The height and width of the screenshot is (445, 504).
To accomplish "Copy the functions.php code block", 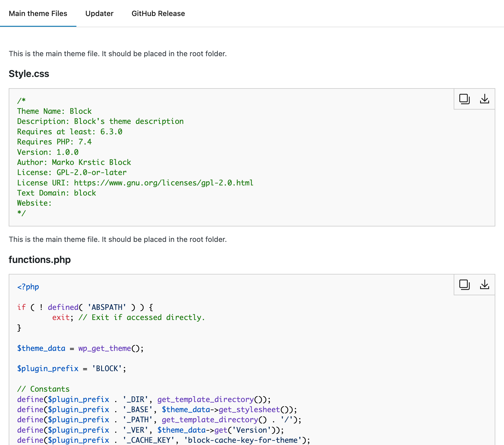I will tap(464, 285).
